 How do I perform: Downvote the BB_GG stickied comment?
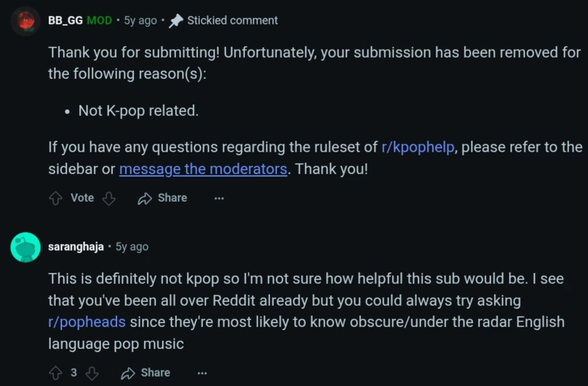click(109, 198)
